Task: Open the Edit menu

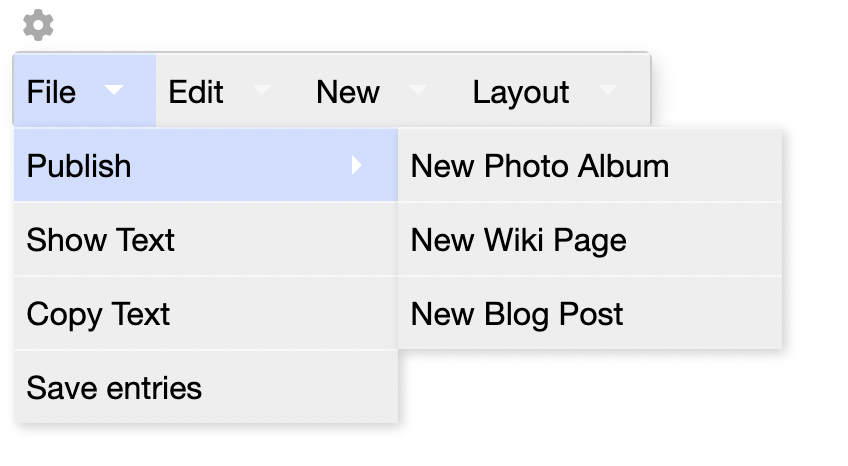Action: (196, 92)
